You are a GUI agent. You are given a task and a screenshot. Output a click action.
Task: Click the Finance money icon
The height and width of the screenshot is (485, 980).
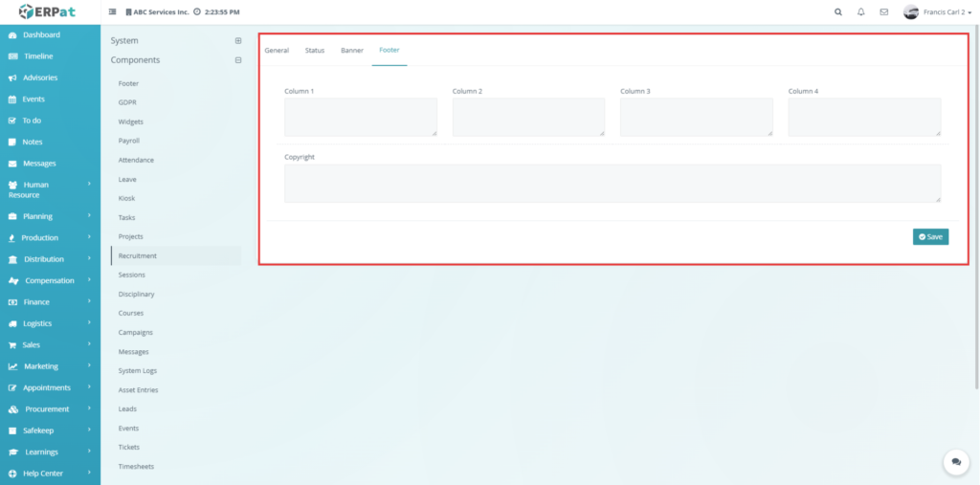pos(12,302)
